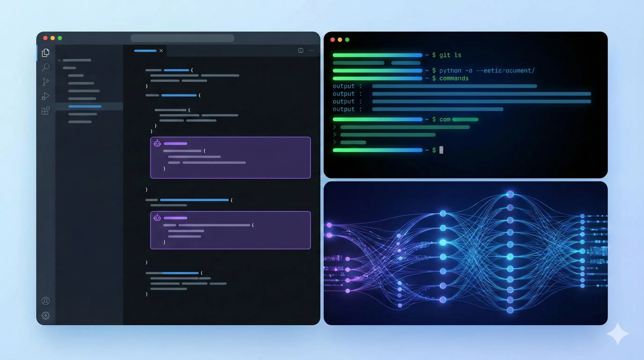Select the open editor tab label
This screenshot has width=644, height=360.
(x=145, y=51)
